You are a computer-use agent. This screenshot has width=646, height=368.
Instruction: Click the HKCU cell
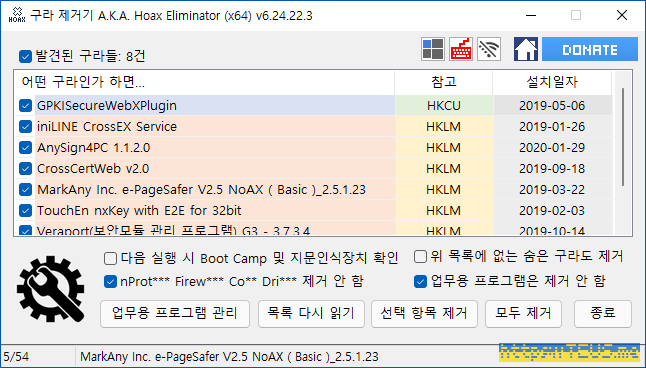click(x=444, y=105)
